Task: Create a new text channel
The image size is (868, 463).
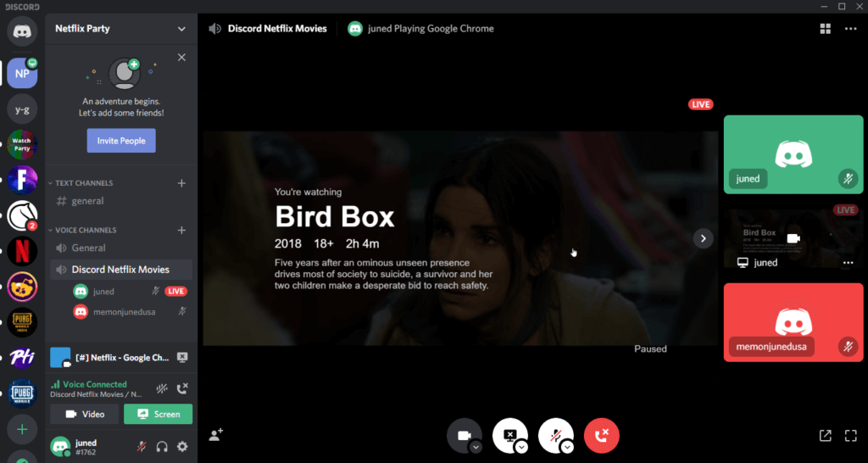Action: (181, 183)
